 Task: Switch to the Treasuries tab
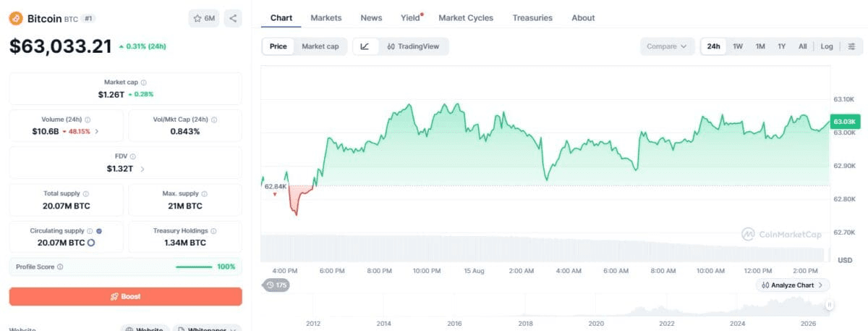tap(532, 17)
